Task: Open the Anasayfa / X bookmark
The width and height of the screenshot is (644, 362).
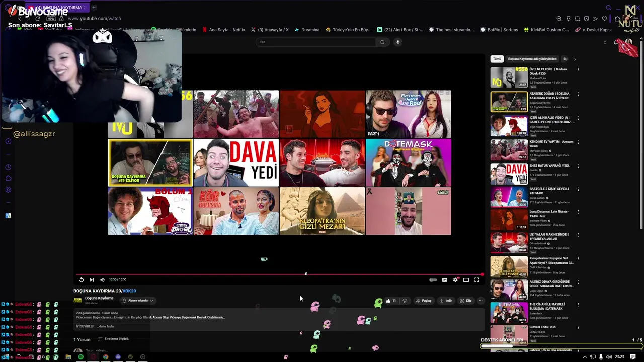Action: [270, 30]
